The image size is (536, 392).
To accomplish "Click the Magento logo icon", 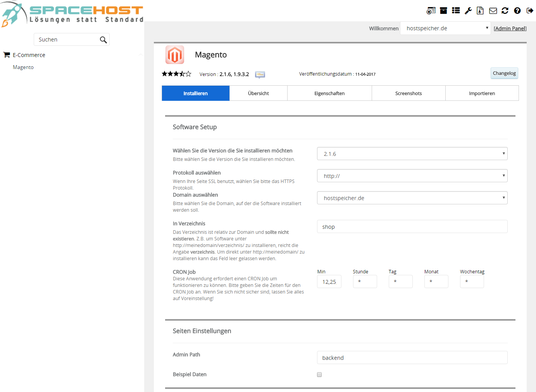I will point(175,55).
